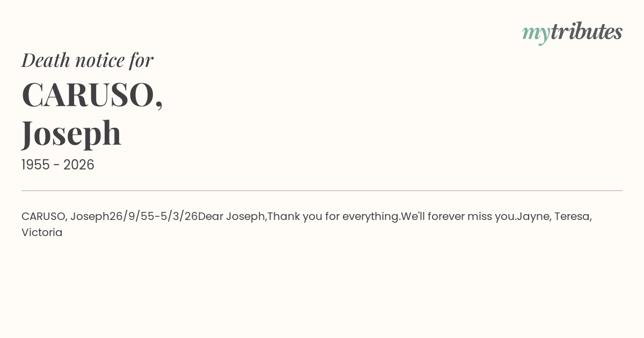
Task: Click the name Victoria in the notice
Action: 42,232
